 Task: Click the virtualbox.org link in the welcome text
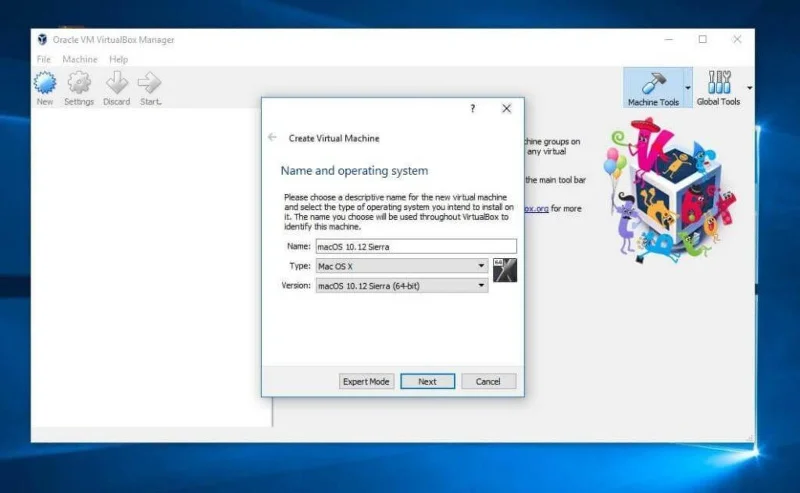(x=536, y=208)
